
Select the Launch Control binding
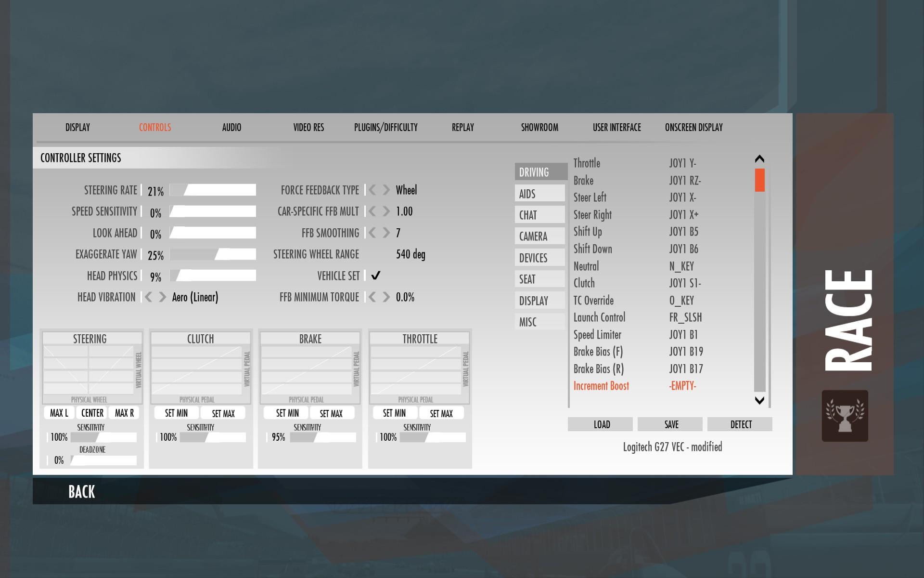[659, 317]
